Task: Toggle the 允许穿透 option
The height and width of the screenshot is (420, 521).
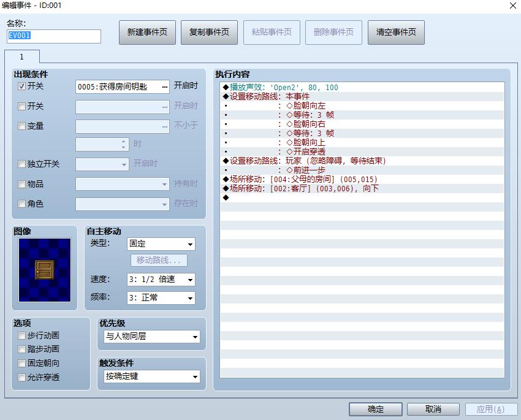Action: tap(21, 378)
